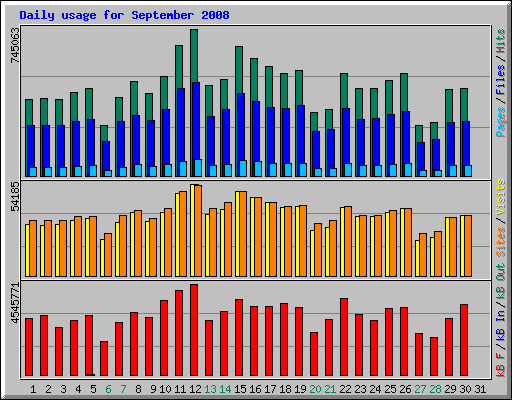Select day label 25 on the x-axis
The image size is (512, 400).
390,389
